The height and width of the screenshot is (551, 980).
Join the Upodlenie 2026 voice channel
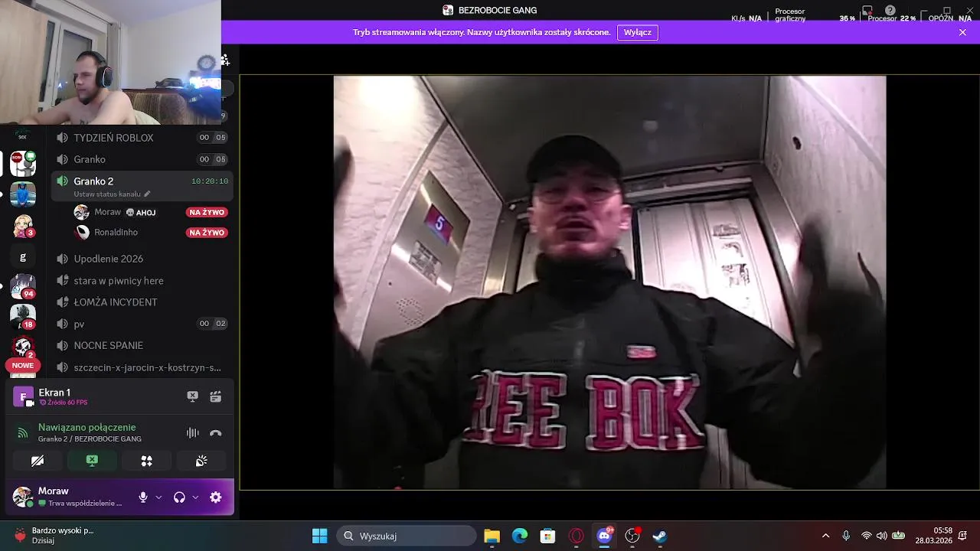(x=142, y=259)
